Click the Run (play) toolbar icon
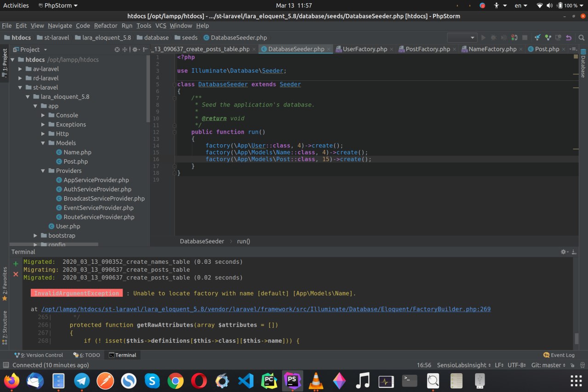The height and width of the screenshot is (392, 588). 483,38
